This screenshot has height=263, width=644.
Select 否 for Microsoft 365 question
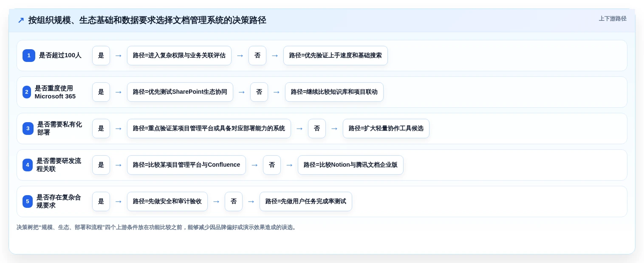259,92
